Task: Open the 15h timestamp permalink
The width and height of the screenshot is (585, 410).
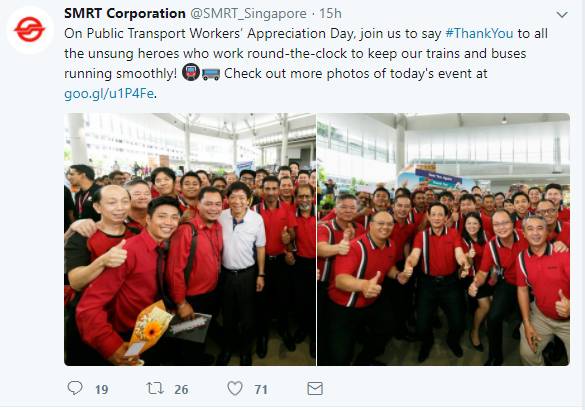Action: tap(330, 13)
